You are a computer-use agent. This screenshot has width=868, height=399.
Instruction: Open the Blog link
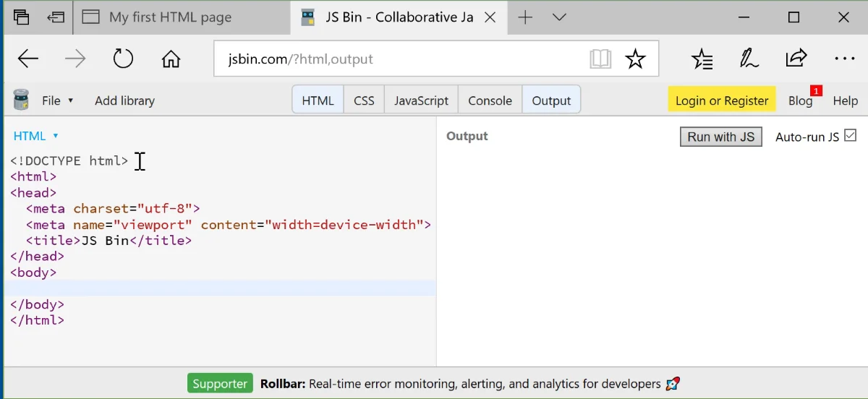click(x=801, y=100)
